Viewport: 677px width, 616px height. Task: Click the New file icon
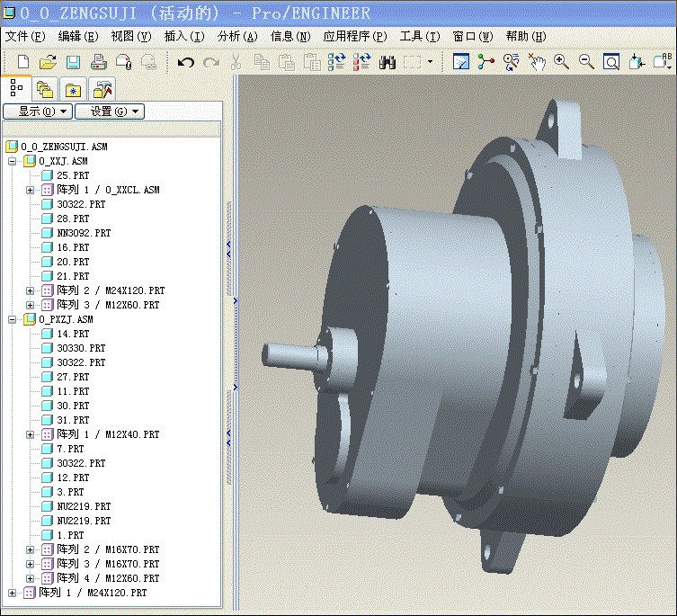[23, 62]
